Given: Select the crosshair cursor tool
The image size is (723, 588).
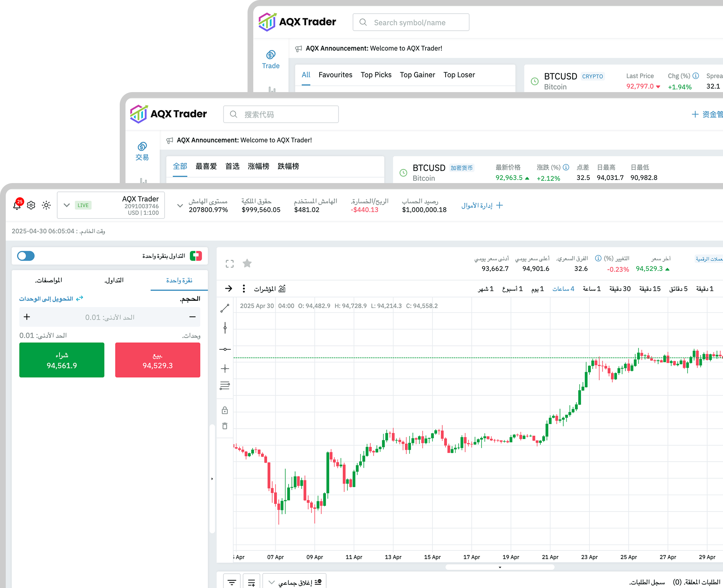Looking at the screenshot, I should point(225,368).
